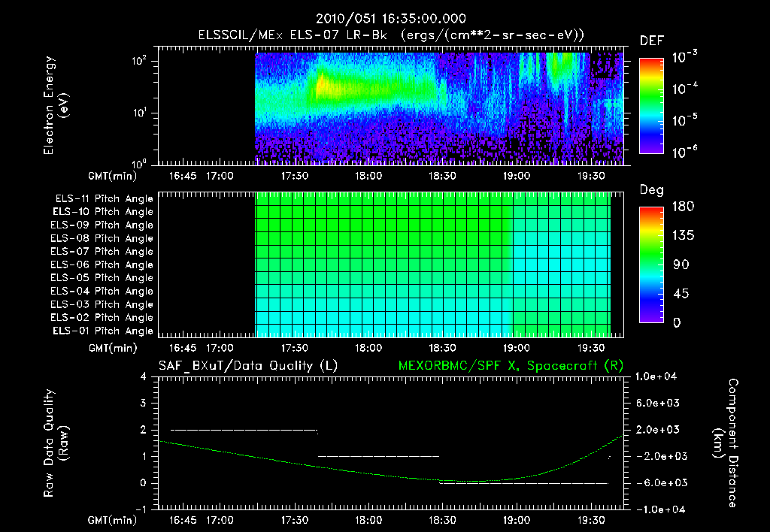The height and width of the screenshot is (532, 770).
Task: Select the ELS-10 Pitch Angle row label
Action: click(x=102, y=212)
